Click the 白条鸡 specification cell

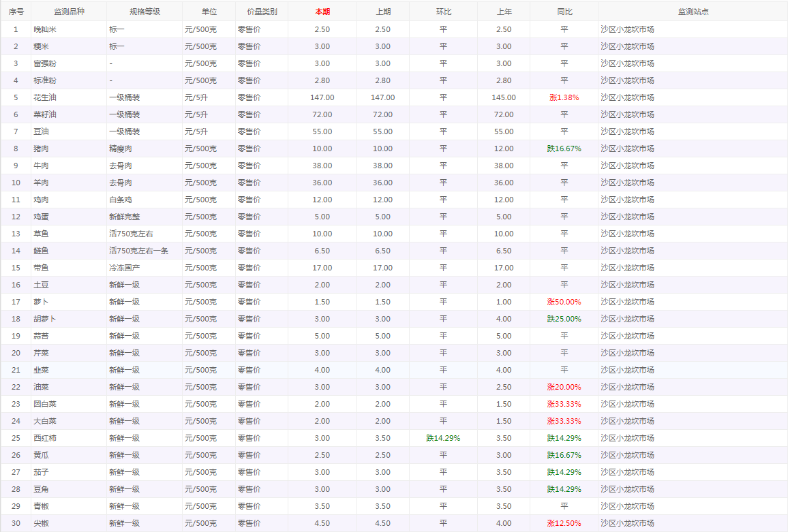click(145, 200)
